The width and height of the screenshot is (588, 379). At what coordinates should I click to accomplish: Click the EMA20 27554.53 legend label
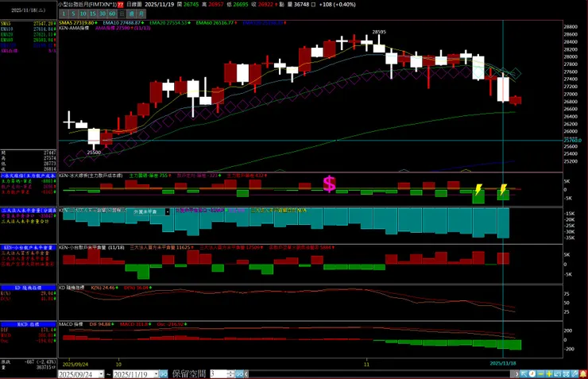(x=170, y=23)
